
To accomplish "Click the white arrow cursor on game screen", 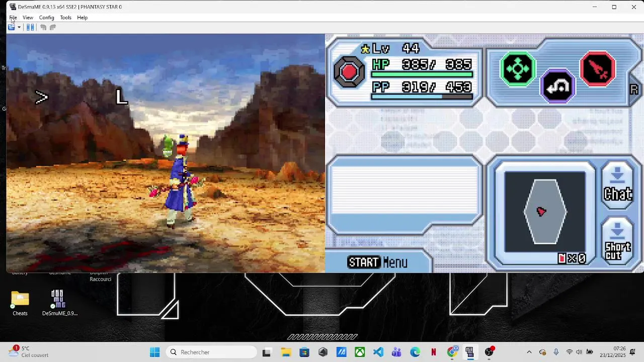I will (x=41, y=98).
